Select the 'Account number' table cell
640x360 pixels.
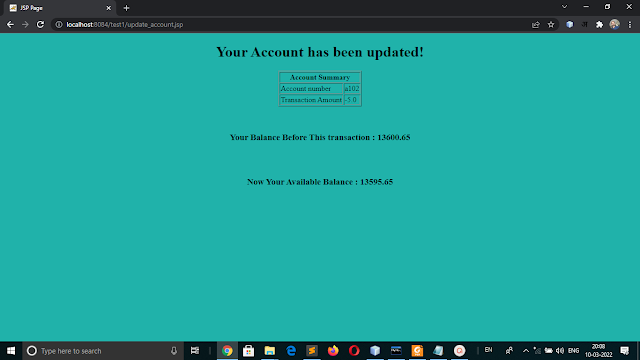311,89
